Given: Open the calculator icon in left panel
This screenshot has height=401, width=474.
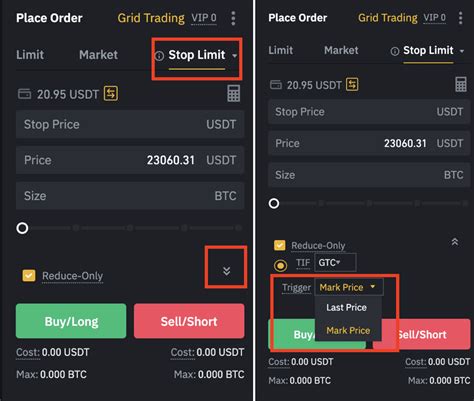Looking at the screenshot, I should tap(234, 94).
